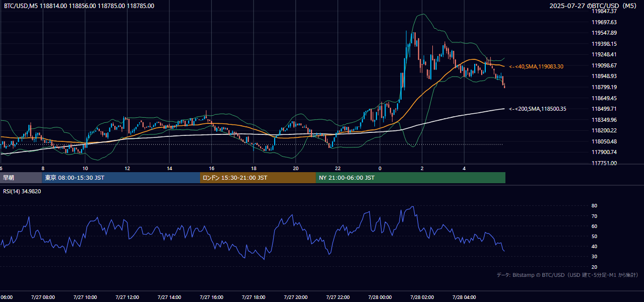The height and width of the screenshot is (302, 644).
Task: Click the 7/27 22:00 time label
Action: [338, 297]
